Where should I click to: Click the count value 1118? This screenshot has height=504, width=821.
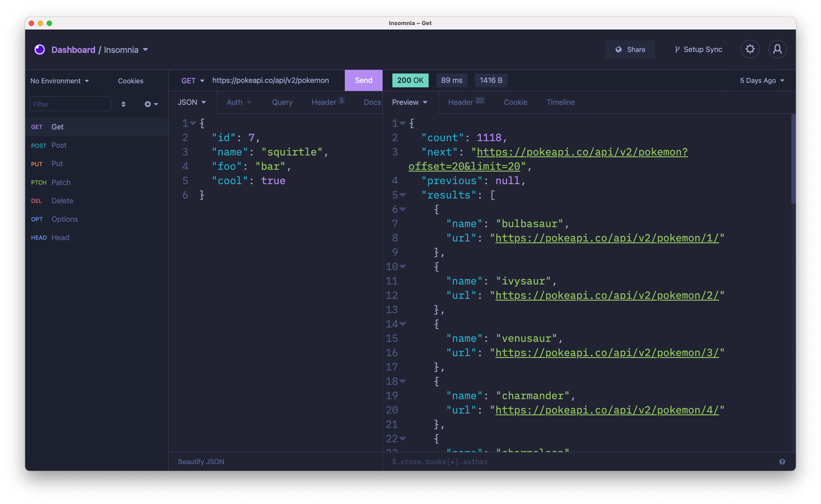(x=489, y=138)
